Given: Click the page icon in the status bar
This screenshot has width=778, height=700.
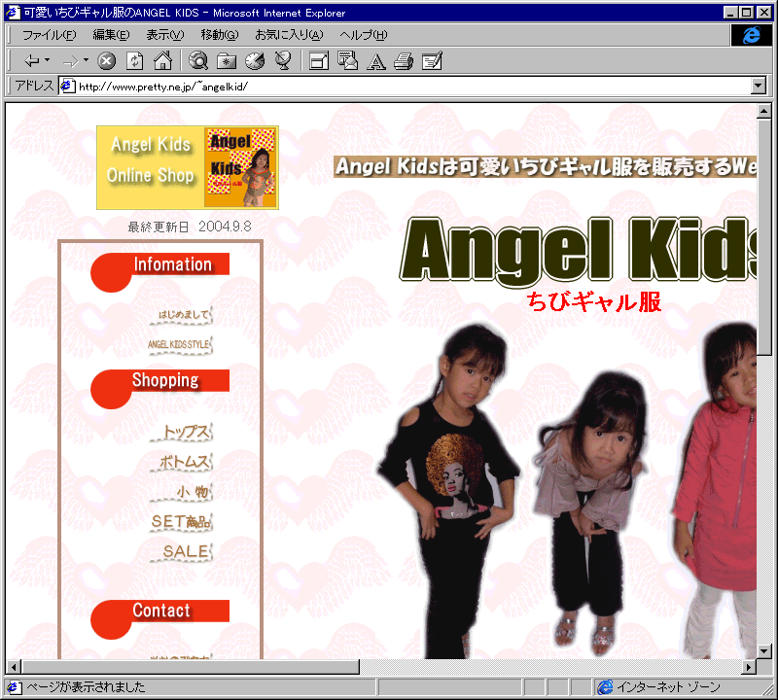Looking at the screenshot, I should [13, 687].
